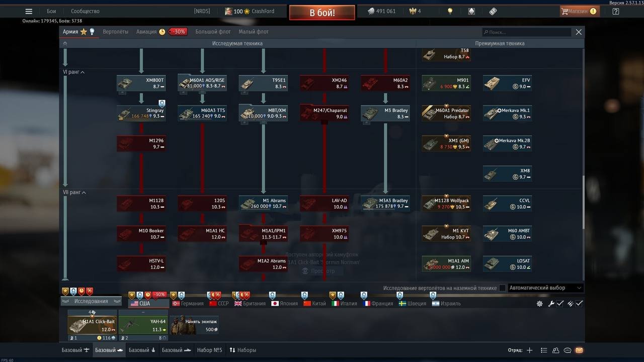The image size is (644, 362).
Task: Close the research tree window
Action: [579, 32]
